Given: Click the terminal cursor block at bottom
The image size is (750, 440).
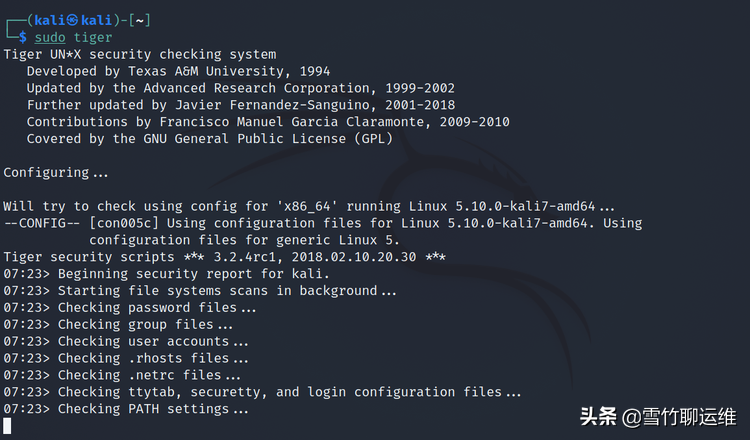Looking at the screenshot, I should tap(7, 427).
